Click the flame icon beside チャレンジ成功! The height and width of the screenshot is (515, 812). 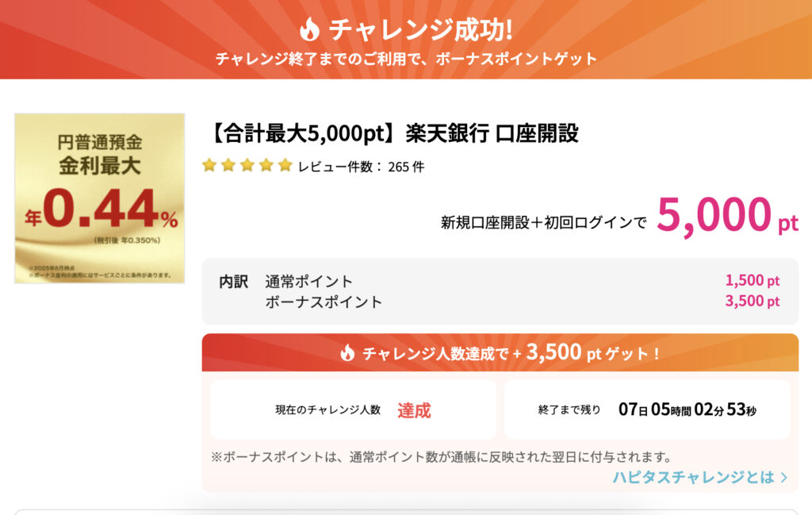[x=309, y=29]
